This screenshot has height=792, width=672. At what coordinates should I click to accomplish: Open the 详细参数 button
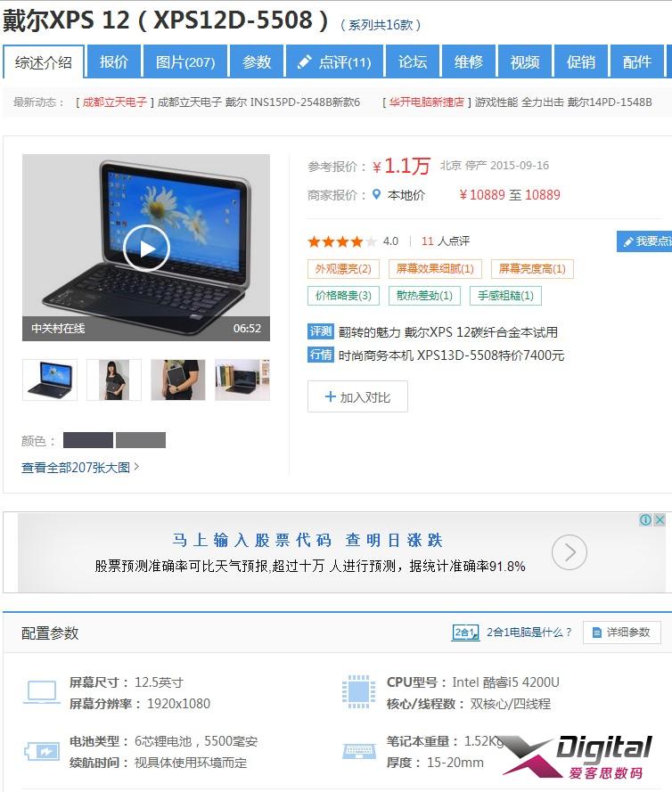(x=621, y=632)
